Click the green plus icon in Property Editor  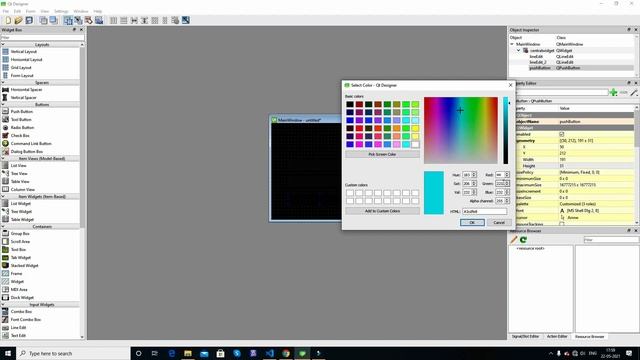pyautogui.click(x=613, y=93)
